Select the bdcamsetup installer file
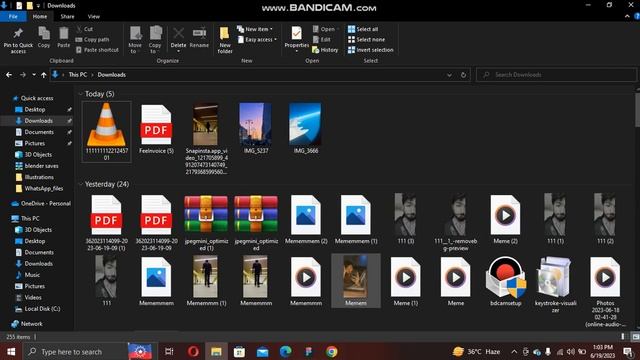 click(505, 282)
